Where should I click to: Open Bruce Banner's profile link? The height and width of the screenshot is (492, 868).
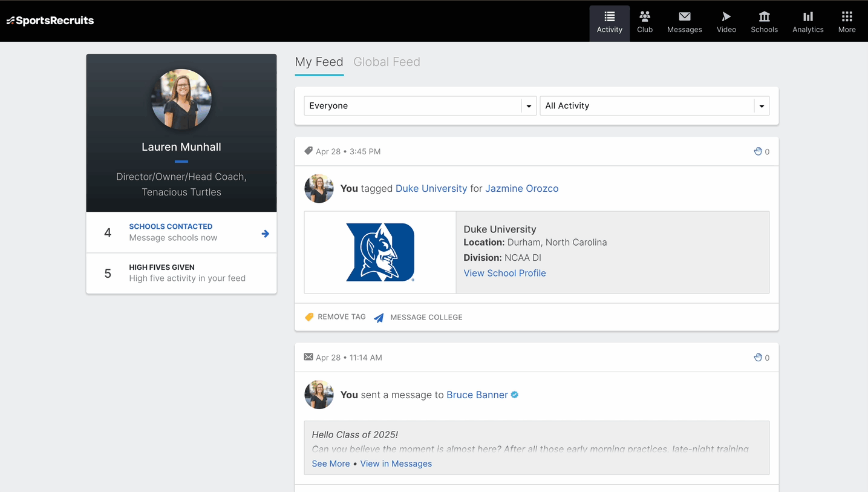pos(477,395)
